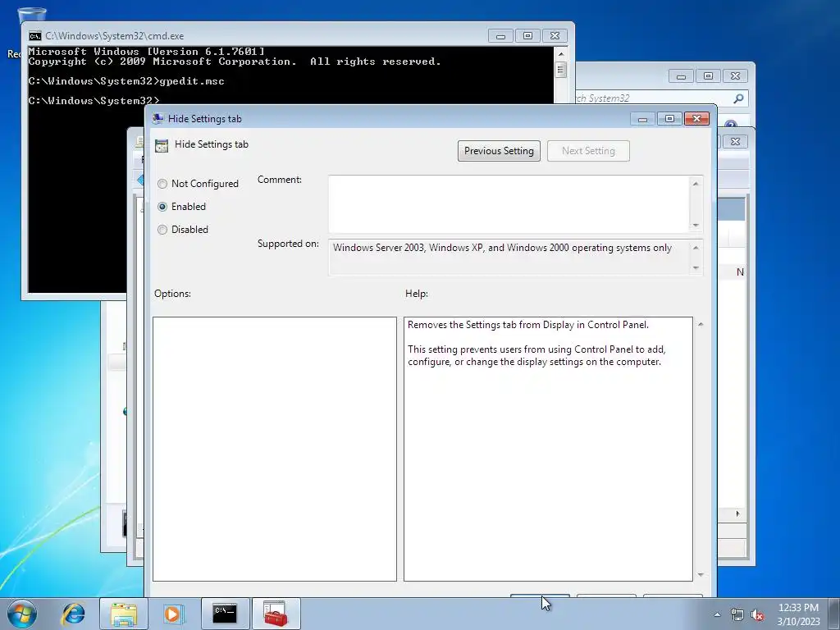The image size is (840, 630).
Task: Click the cmd.exe title bar icon
Action: (x=34, y=36)
